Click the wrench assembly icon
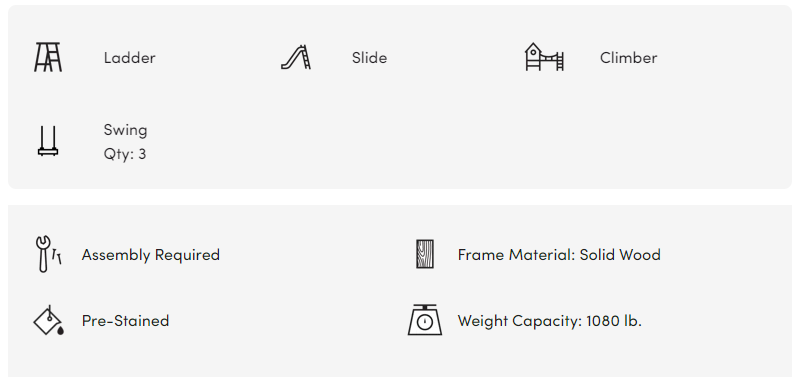 click(x=48, y=254)
